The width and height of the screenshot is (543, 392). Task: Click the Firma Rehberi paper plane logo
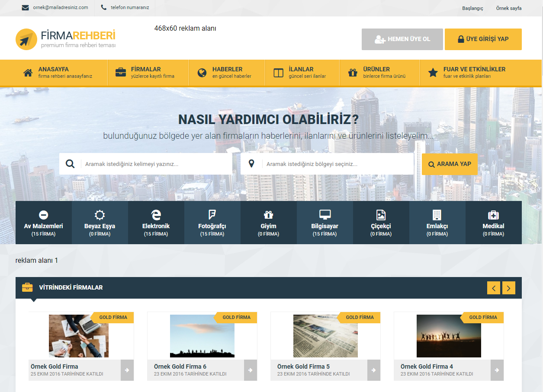(26, 39)
